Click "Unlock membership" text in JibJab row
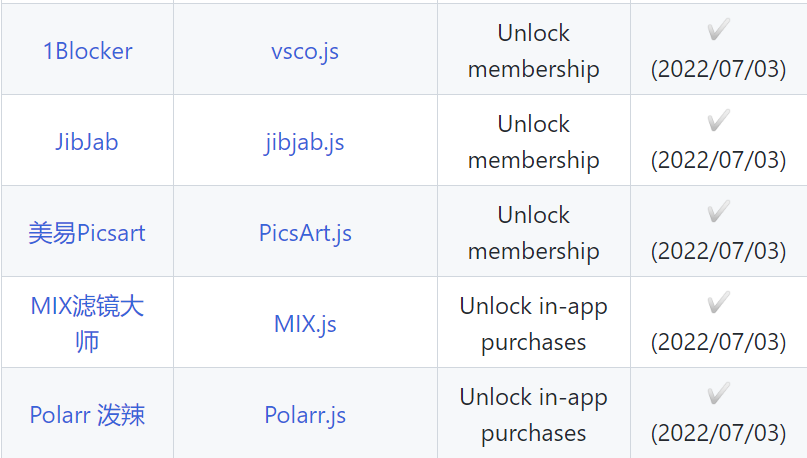This screenshot has width=807, height=458. click(x=534, y=142)
